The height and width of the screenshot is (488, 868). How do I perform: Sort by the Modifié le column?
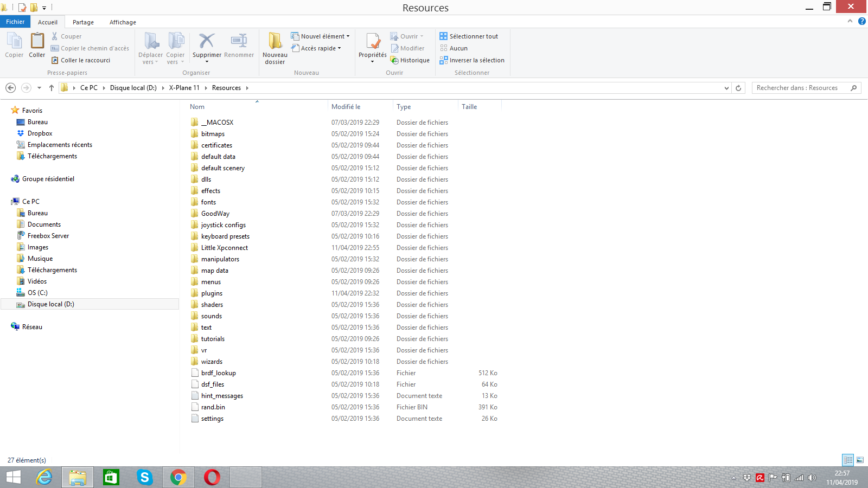coord(346,107)
